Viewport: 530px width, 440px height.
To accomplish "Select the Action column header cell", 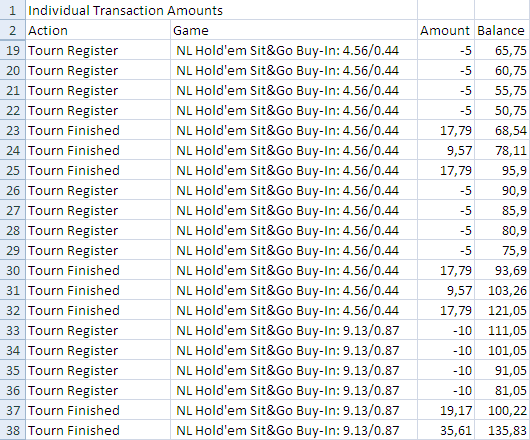I will pos(98,30).
